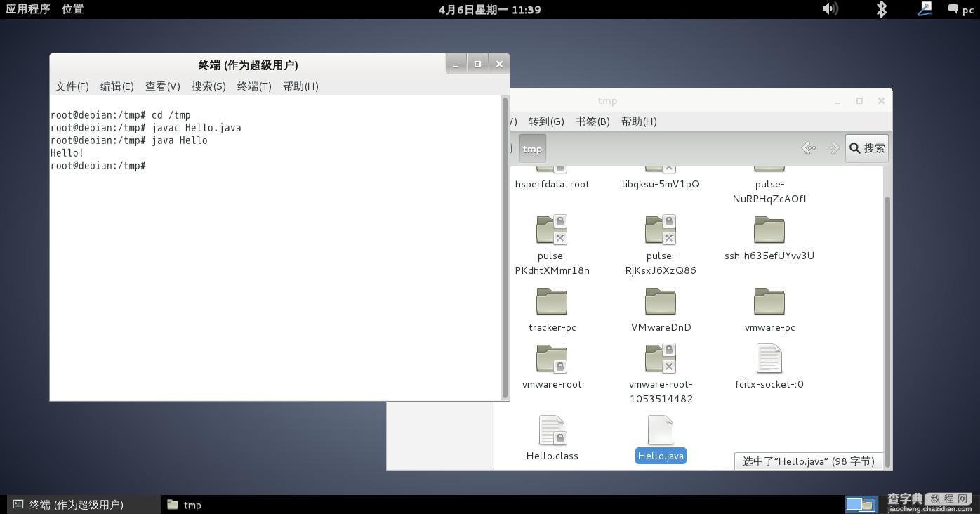Viewport: 980px width, 514px height.
Task: Open the pulse-PKdhtXMmr18n folder icon
Action: tap(552, 230)
